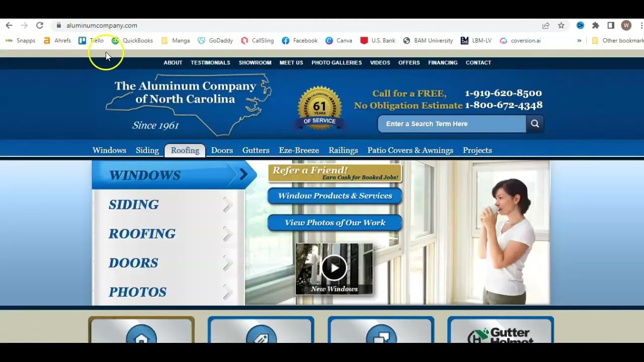Open the Facebook bookmark

pyautogui.click(x=299, y=40)
